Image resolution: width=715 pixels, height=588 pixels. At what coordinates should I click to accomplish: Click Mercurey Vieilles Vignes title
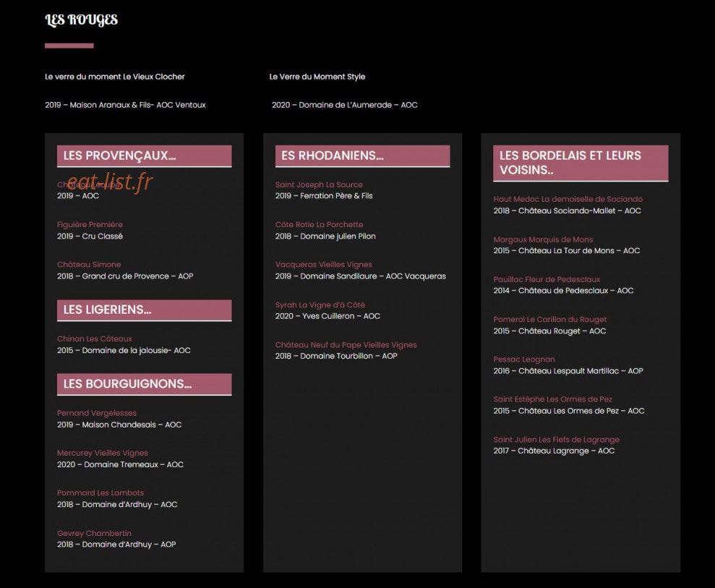(x=103, y=453)
